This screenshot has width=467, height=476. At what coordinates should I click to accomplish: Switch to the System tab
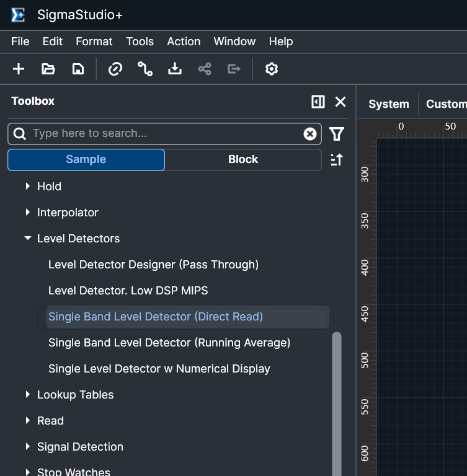(x=389, y=104)
